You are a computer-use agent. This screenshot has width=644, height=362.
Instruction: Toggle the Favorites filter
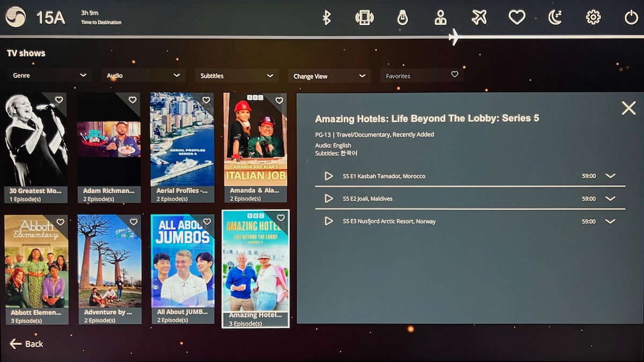(422, 76)
